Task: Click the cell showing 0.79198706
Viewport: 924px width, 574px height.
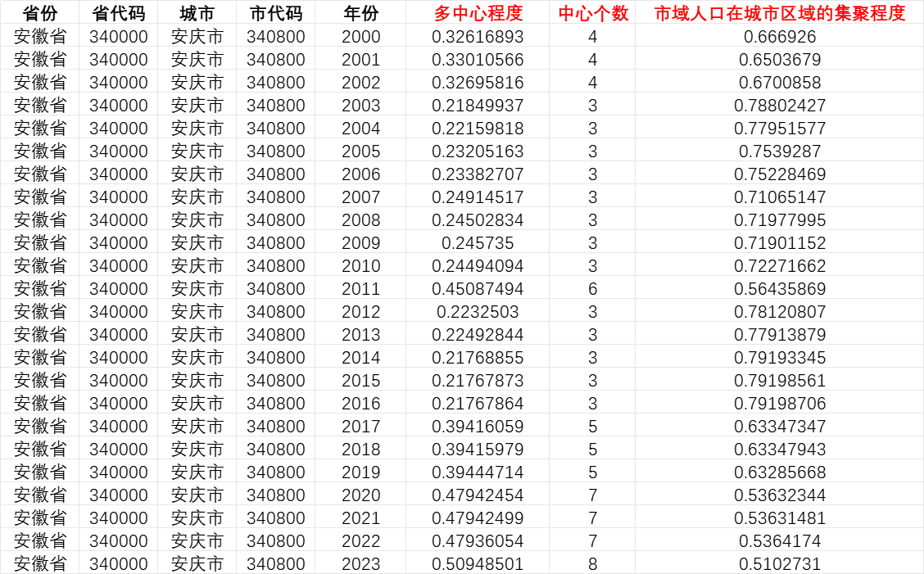Action: [779, 404]
